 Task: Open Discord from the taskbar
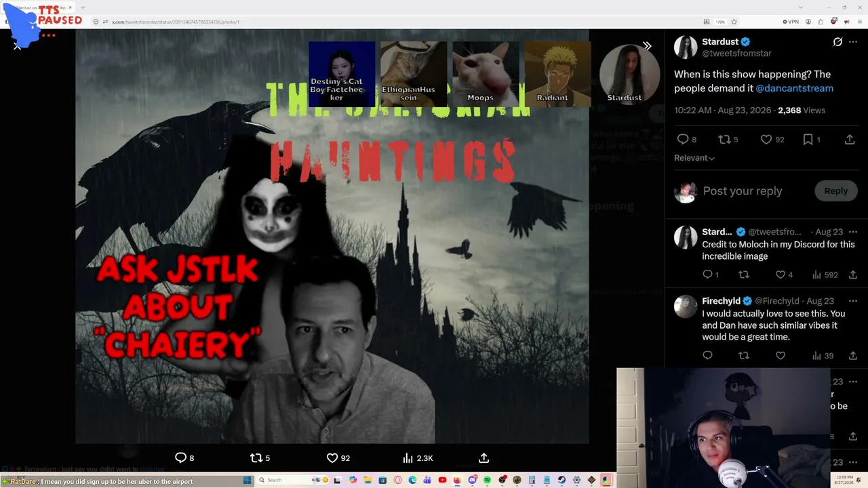[472, 481]
